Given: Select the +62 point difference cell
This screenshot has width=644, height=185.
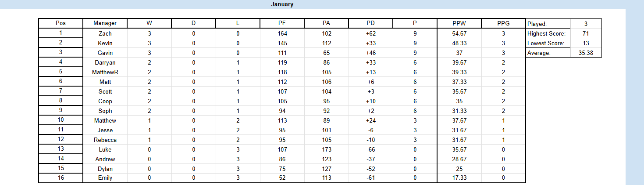Looking at the screenshot, I should [x=370, y=33].
